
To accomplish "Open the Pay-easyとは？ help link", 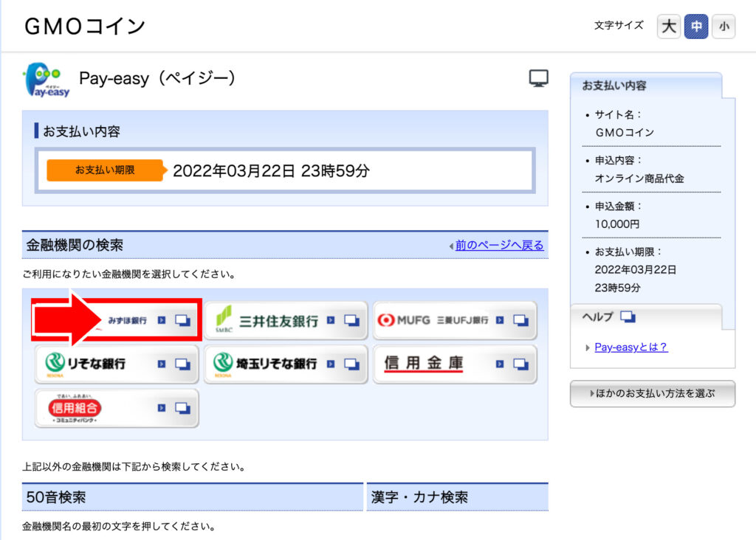I will click(x=631, y=347).
